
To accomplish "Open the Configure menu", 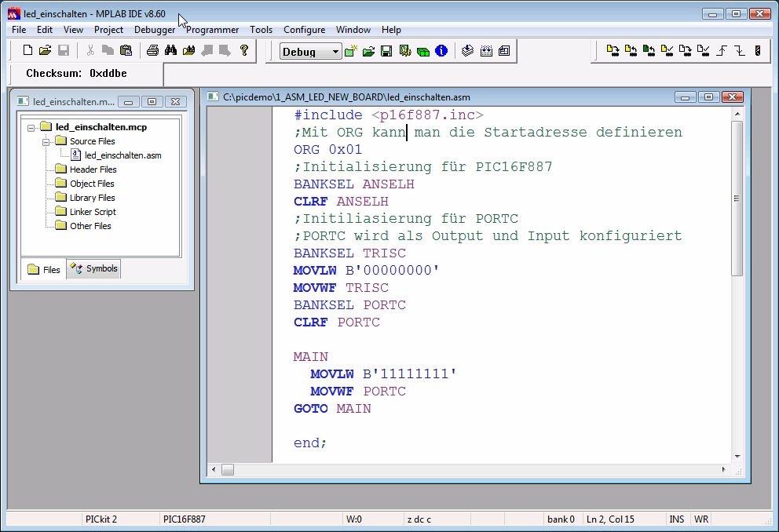I will coord(304,30).
